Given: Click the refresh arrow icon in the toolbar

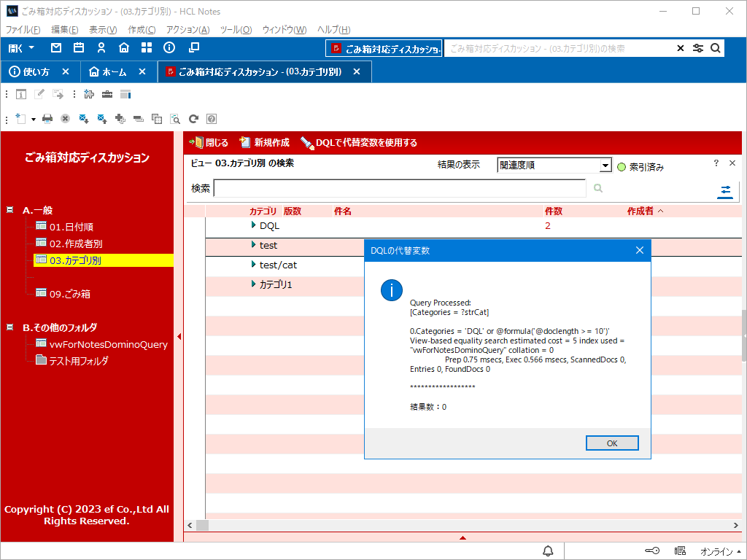Looking at the screenshot, I should tap(193, 119).
